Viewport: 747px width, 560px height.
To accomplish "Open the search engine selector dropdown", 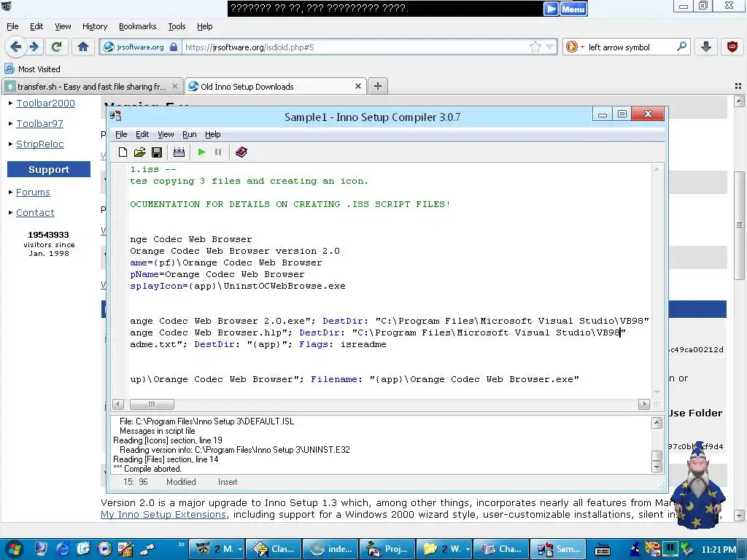I will pyautogui.click(x=583, y=47).
